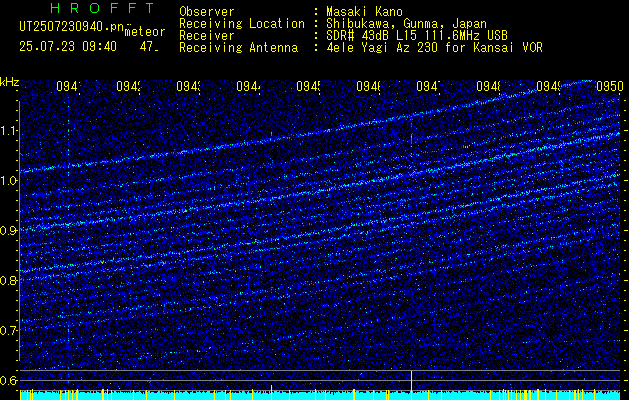Select the 0943 time axis label
The width and height of the screenshot is (629, 400).
click(x=188, y=86)
